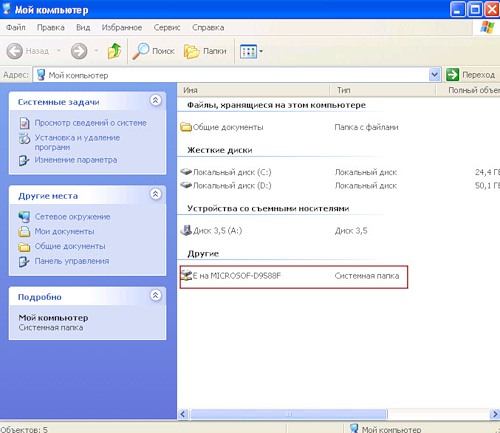Click the Переход go button
Image resolution: width=500 pixels, height=433 pixels.
coord(471,75)
